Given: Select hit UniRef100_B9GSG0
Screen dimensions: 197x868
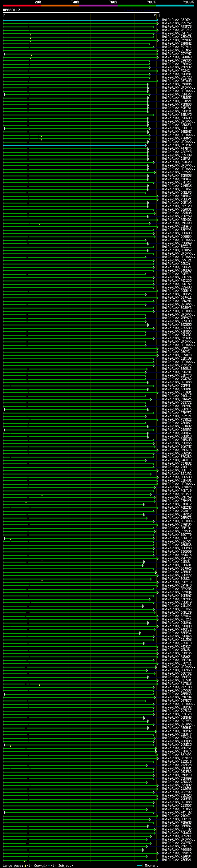Looking at the screenshot, I should [x=177, y=61].
